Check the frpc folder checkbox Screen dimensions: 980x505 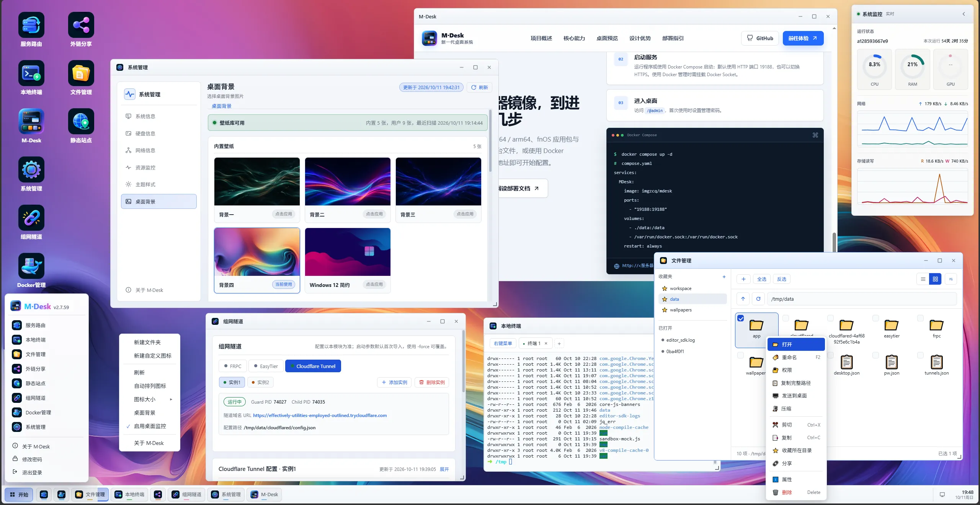[x=921, y=318]
